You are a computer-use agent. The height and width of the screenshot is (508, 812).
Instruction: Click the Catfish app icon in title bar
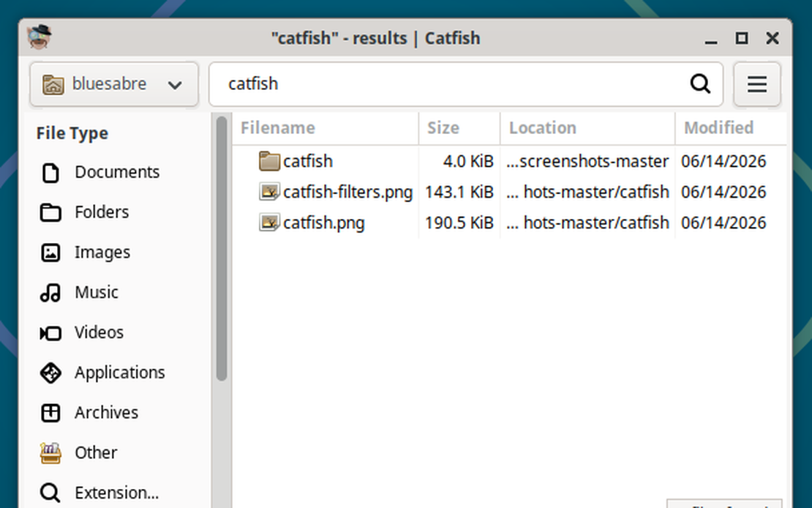[x=40, y=37]
